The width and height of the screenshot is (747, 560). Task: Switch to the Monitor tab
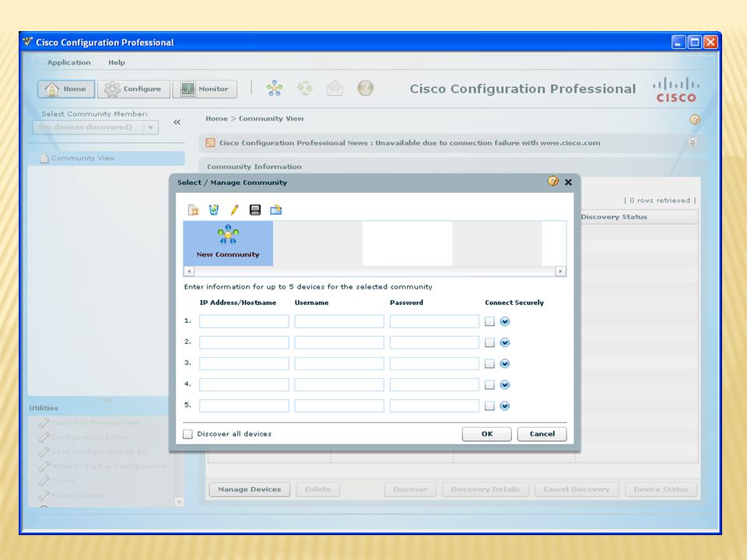coord(205,89)
